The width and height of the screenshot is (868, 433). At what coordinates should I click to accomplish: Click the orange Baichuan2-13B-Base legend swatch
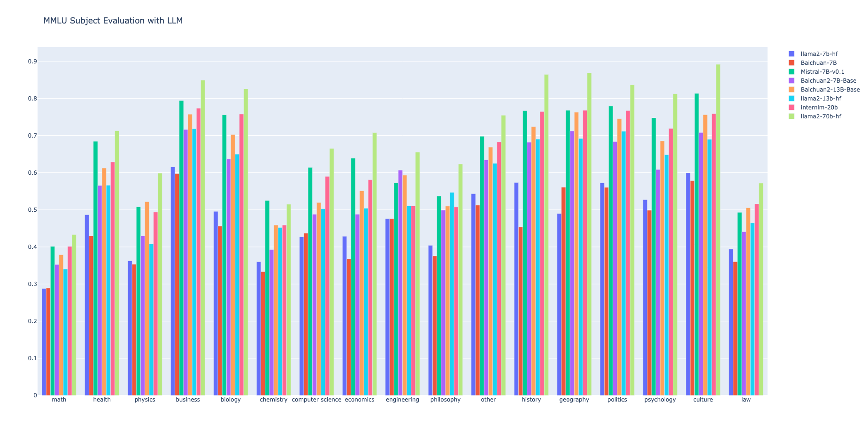(792, 90)
